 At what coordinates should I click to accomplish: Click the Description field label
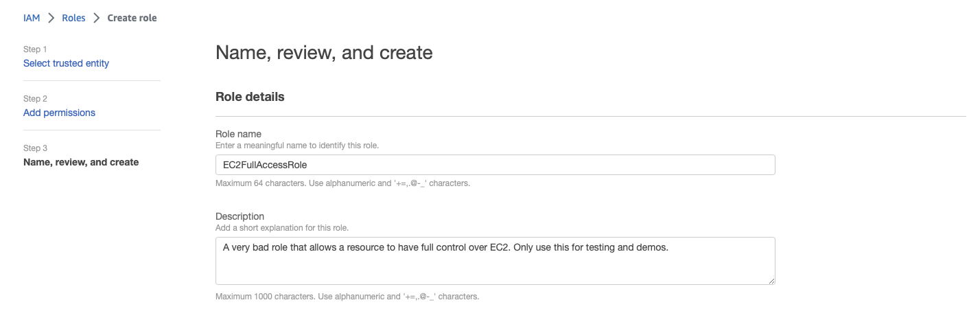(240, 216)
